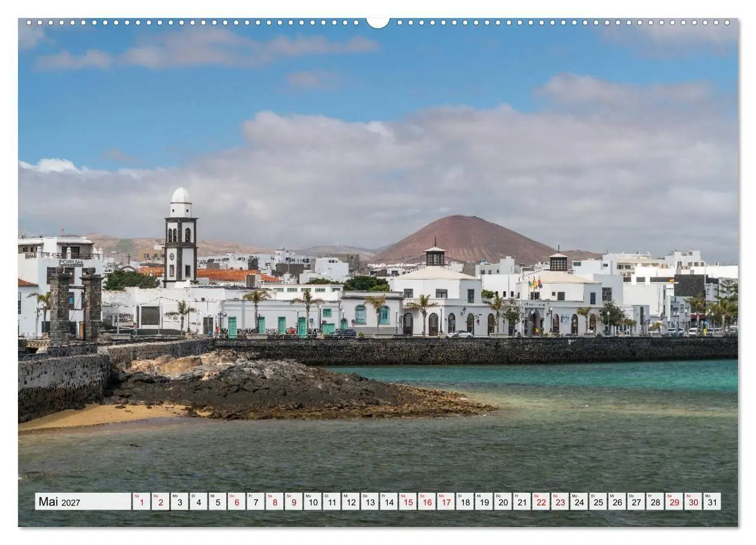Choose the red day 29 cell
The height and width of the screenshot is (545, 756).
673,502
